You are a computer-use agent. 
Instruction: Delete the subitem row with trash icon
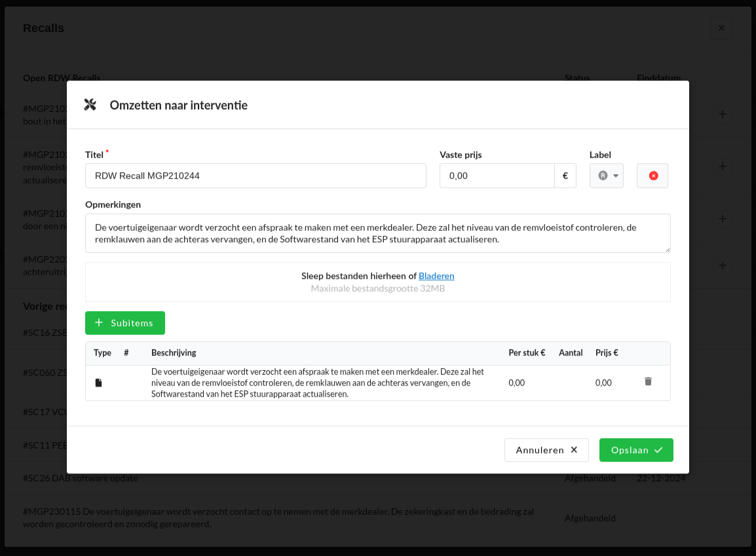click(x=648, y=382)
